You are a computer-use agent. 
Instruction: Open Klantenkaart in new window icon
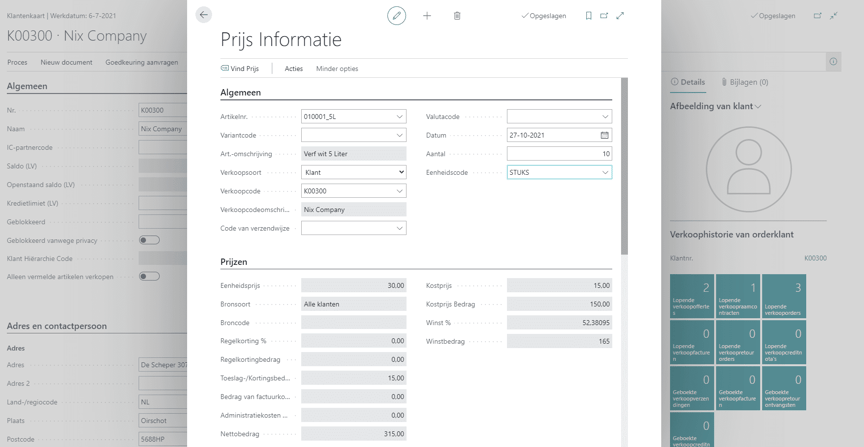pyautogui.click(x=818, y=16)
